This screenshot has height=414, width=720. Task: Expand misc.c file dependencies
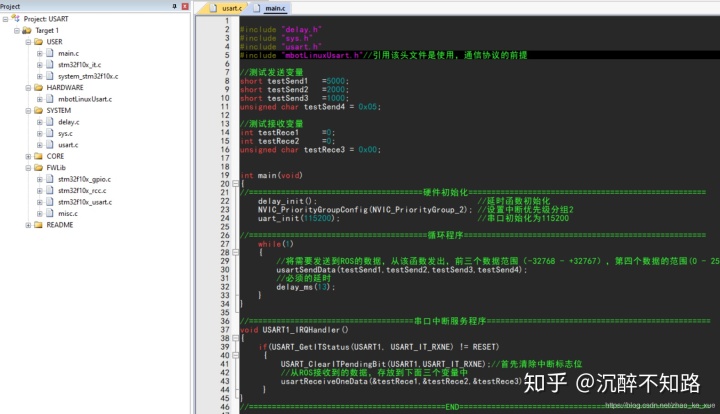pos(39,213)
